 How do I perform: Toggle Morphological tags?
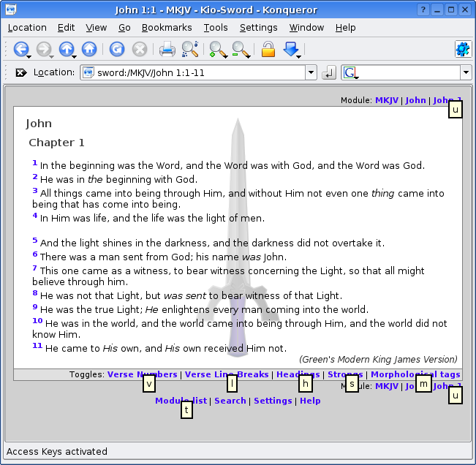[x=415, y=374]
